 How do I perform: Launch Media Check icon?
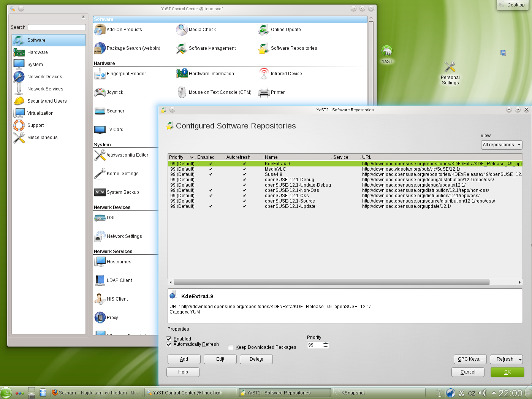[182, 30]
